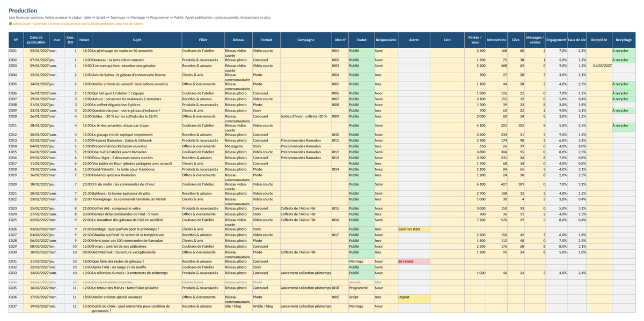Click the "Taux de clic" header
The width and height of the screenshot is (644, 321).
pyautogui.click(x=577, y=40)
